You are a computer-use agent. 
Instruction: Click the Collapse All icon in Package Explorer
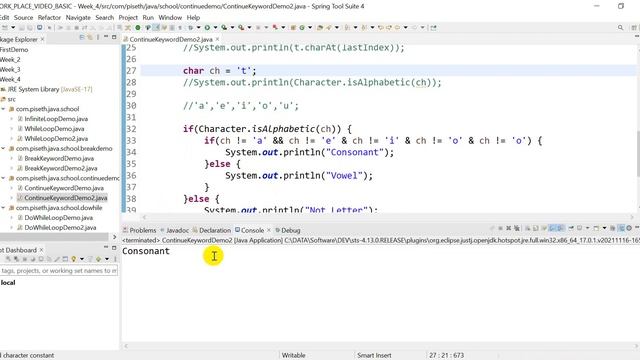coord(82,37)
